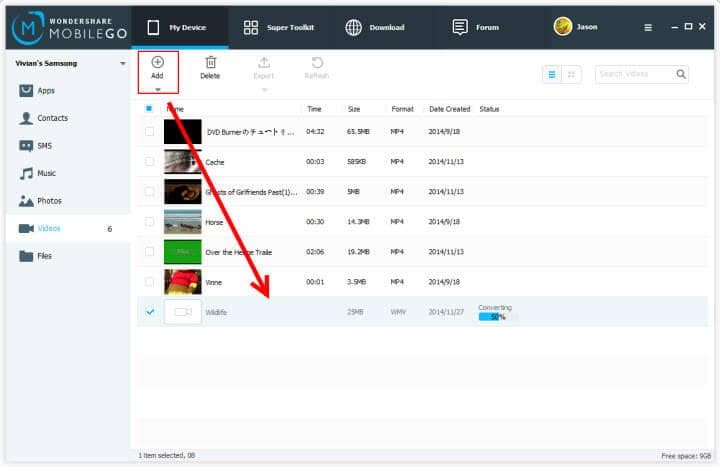Click the search magnifier icon
The image size is (720, 467).
(681, 74)
